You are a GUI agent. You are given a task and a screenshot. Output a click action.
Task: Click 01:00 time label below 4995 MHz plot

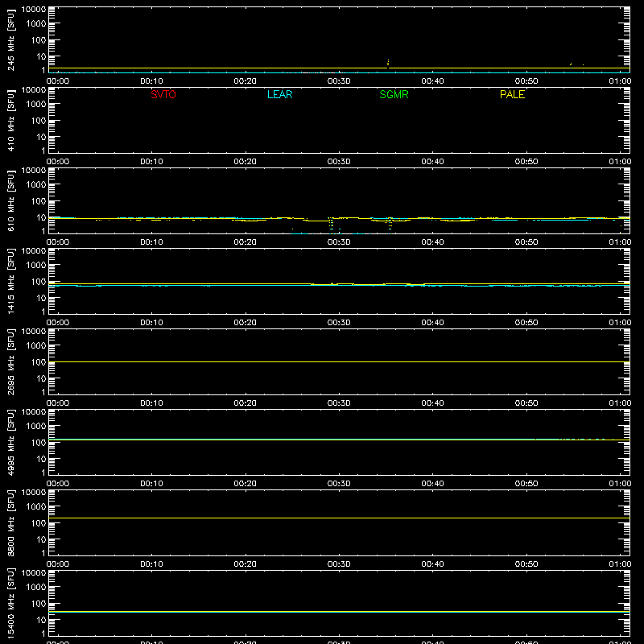[620, 484]
